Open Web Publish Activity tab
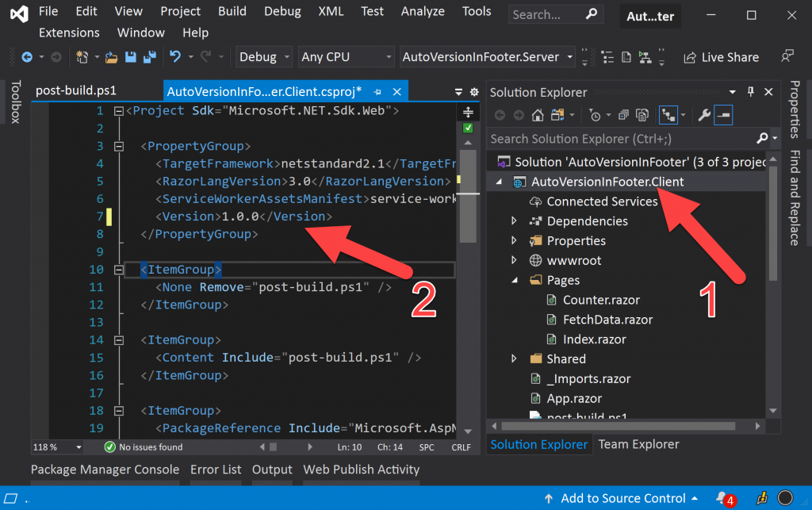Viewport: 812px width, 510px height. click(x=361, y=470)
